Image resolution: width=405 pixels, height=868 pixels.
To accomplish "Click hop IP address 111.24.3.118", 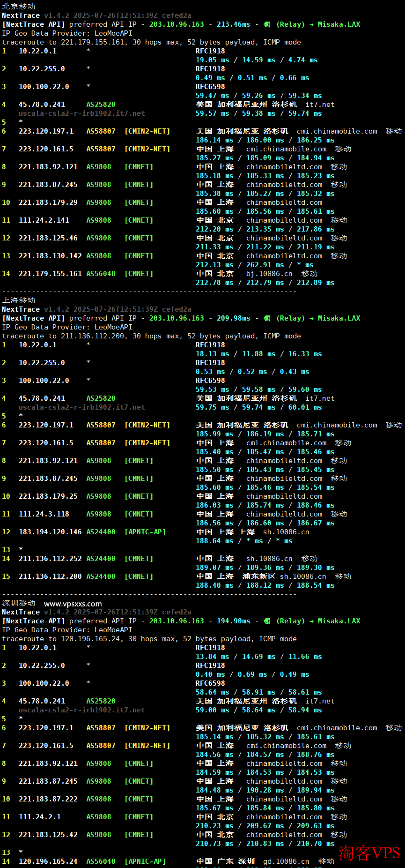I will (x=44, y=514).
